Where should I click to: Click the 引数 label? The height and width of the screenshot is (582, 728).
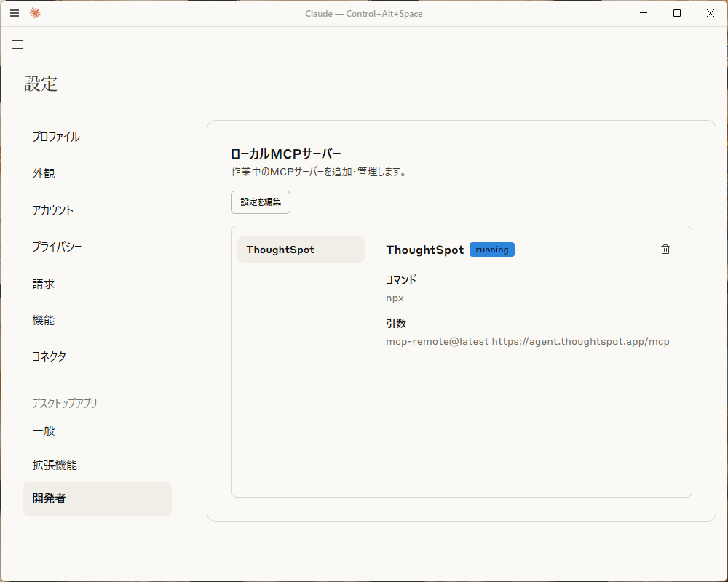point(396,324)
